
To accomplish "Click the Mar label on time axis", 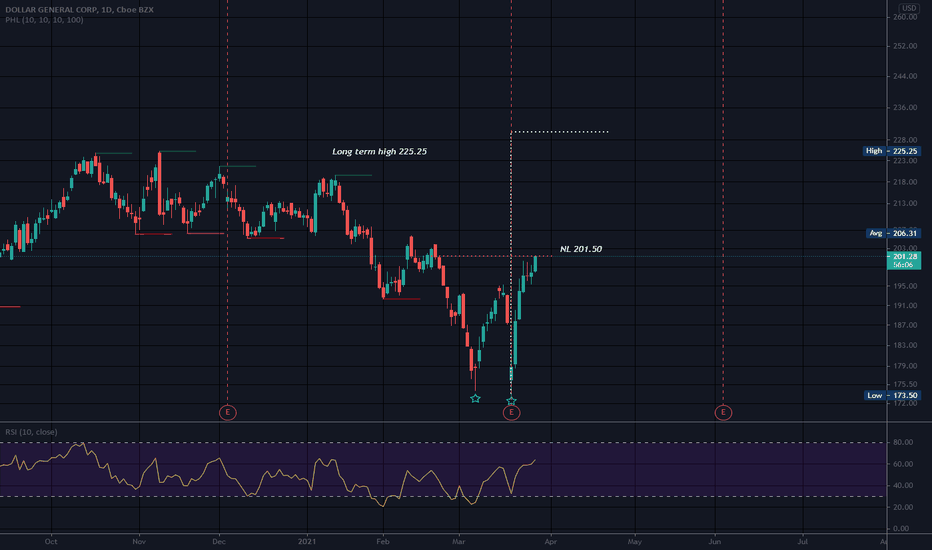I will tap(458, 542).
